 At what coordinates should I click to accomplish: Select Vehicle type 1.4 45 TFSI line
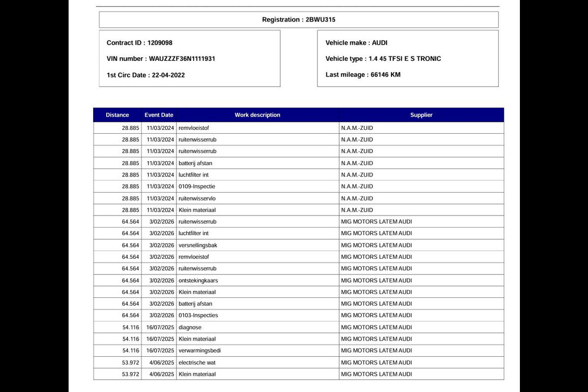pos(383,59)
